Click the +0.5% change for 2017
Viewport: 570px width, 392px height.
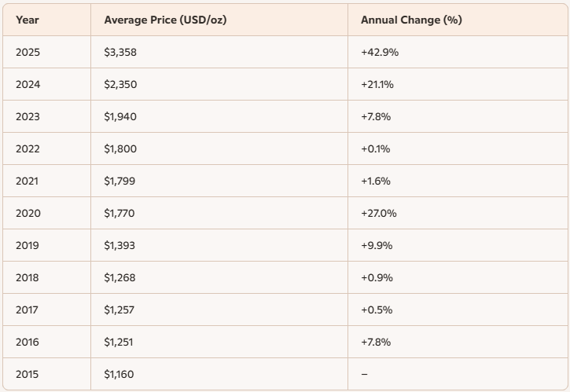point(375,310)
